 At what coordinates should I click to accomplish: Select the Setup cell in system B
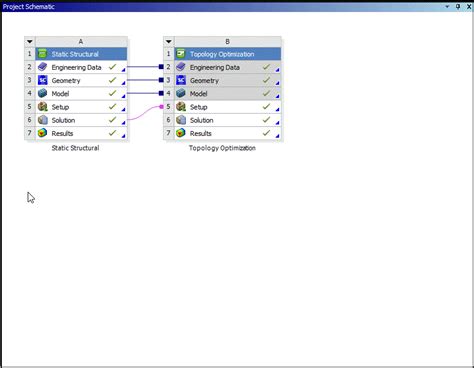228,107
